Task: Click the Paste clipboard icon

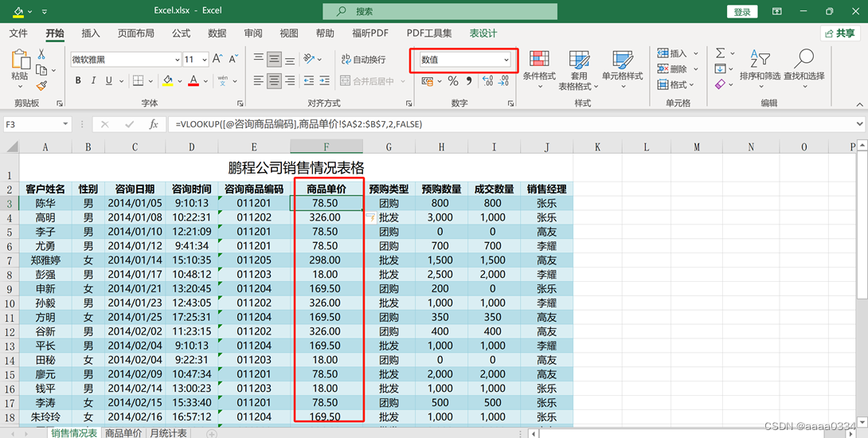Action: (21, 60)
